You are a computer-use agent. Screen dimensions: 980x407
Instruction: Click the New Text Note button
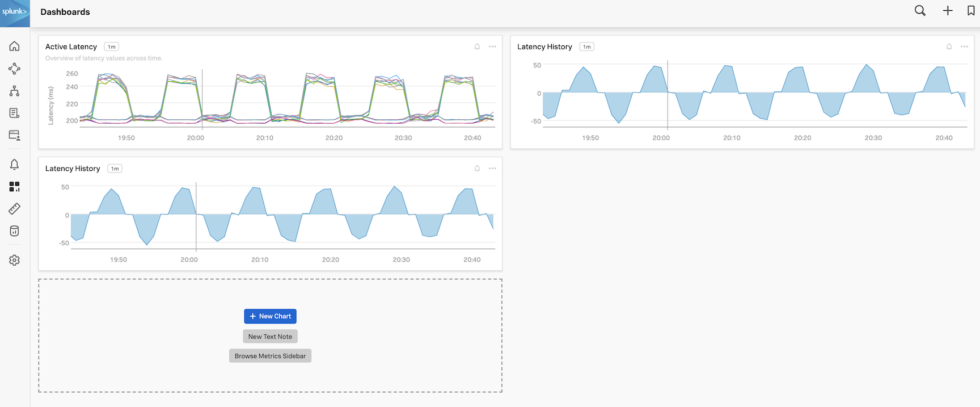270,337
